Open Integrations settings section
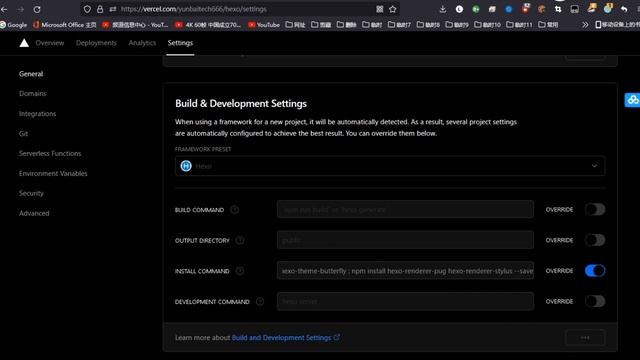 tap(38, 113)
